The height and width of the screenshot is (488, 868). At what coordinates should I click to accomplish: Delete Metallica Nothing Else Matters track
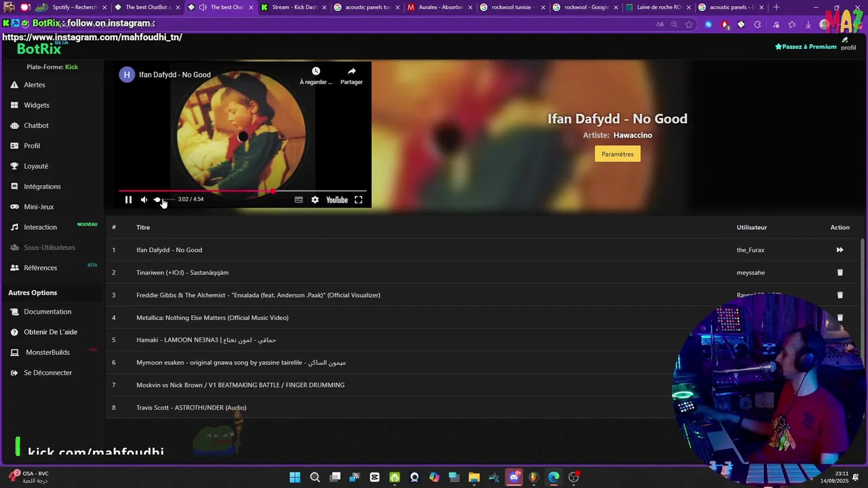[840, 317]
